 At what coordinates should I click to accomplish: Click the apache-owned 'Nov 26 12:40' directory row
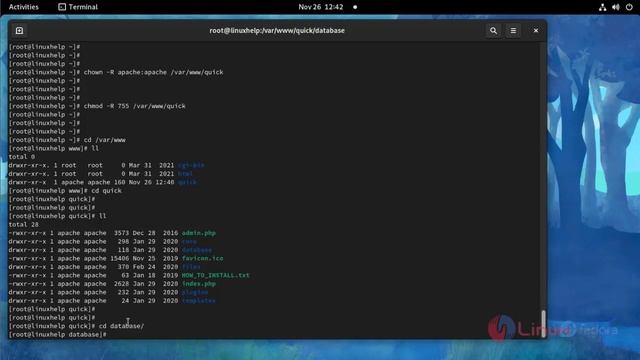(x=102, y=182)
